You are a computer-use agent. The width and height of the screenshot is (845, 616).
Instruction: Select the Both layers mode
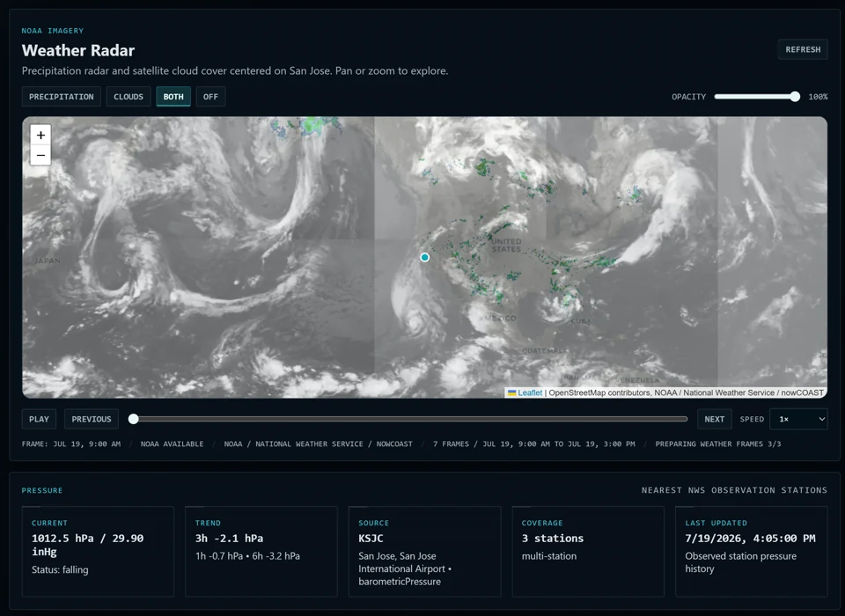[173, 97]
